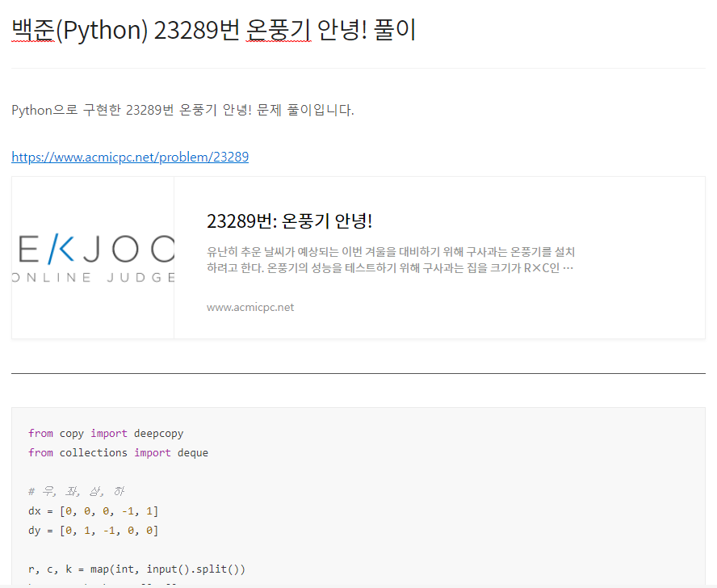
Task: Click the code line r, c, k = map(int, input().split())
Action: tap(136, 569)
